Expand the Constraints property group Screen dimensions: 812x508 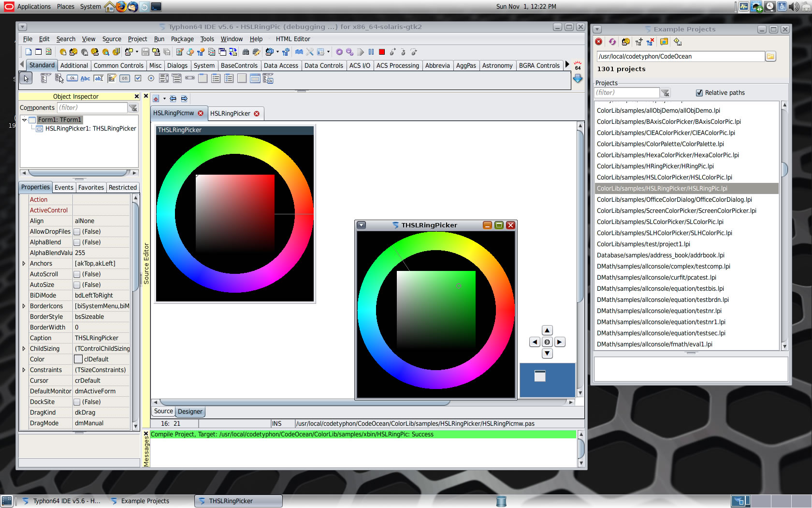tap(24, 370)
